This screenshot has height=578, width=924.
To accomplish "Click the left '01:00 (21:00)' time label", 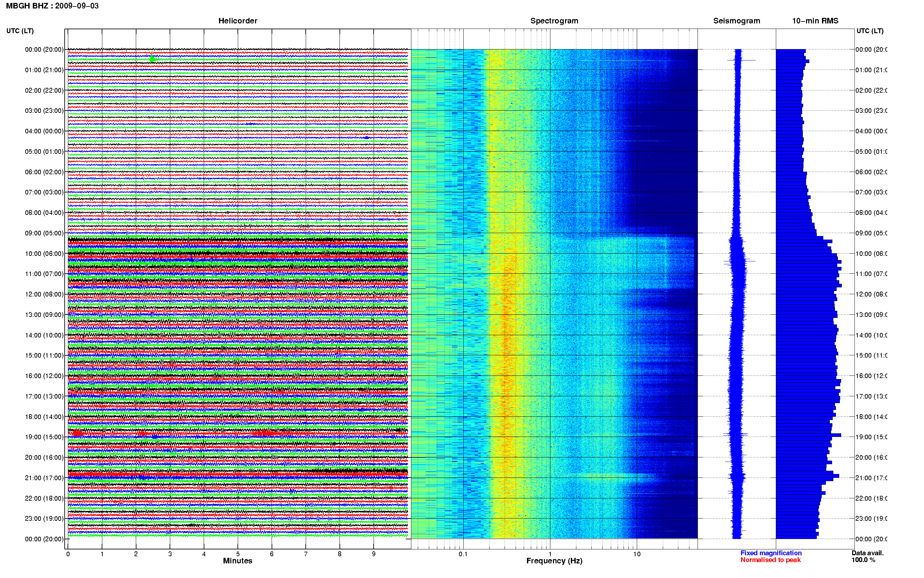I will point(44,70).
